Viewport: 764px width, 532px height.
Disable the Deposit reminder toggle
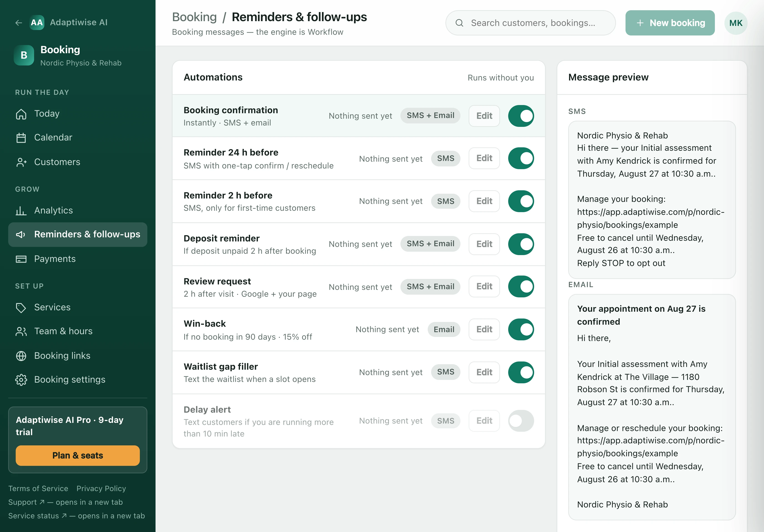coord(521,244)
